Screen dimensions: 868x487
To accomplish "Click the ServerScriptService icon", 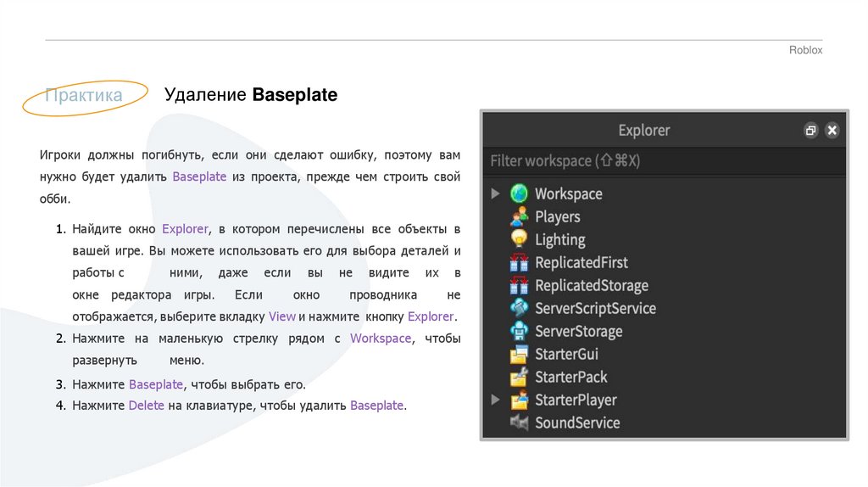I will click(x=519, y=308).
